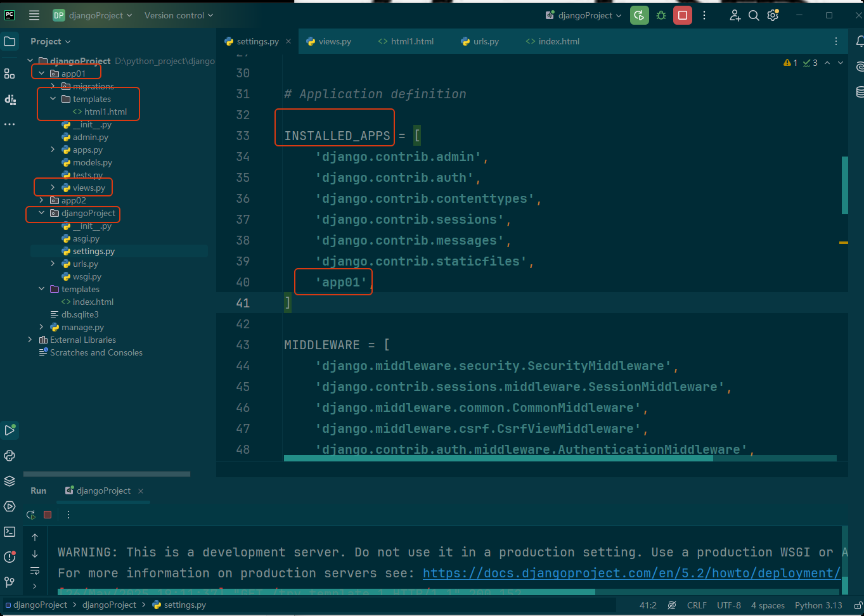Show more tool windows ellipsis
The image size is (864, 616).
10,124
